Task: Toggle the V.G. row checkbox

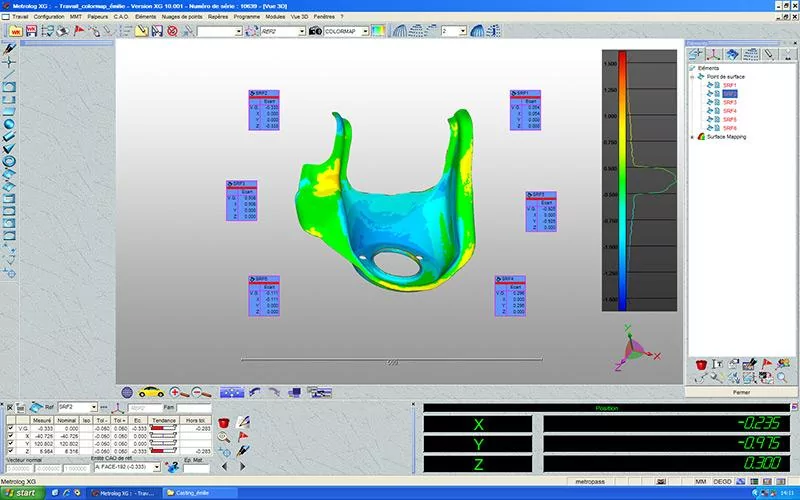Action: 12,428
